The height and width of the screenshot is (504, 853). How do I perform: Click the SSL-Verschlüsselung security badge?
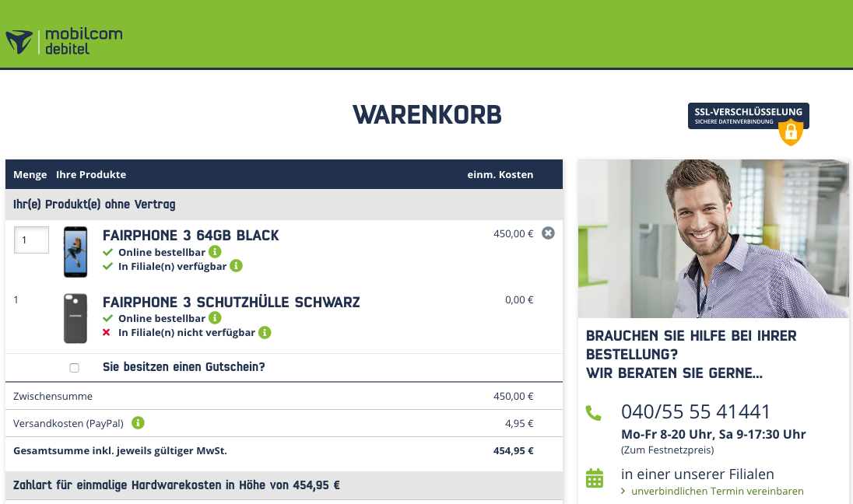tap(749, 124)
